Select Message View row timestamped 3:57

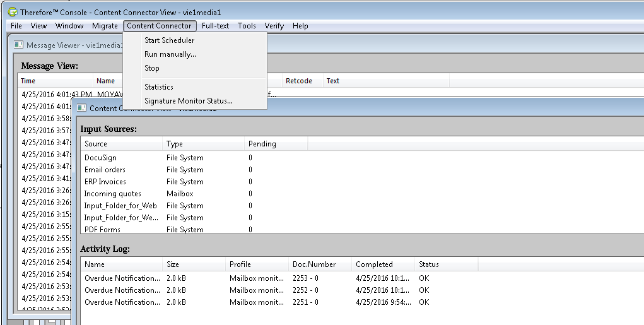coord(46,130)
